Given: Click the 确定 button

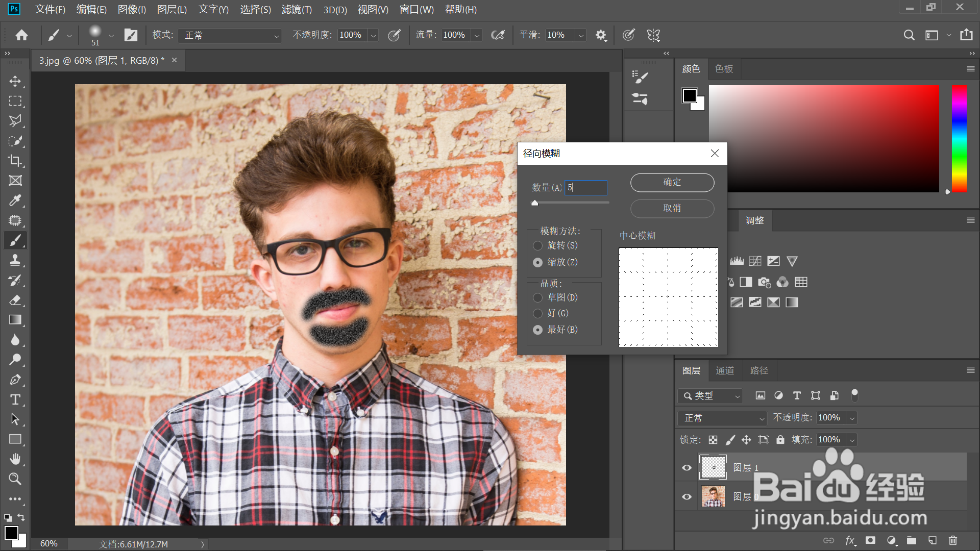Looking at the screenshot, I should 672,182.
